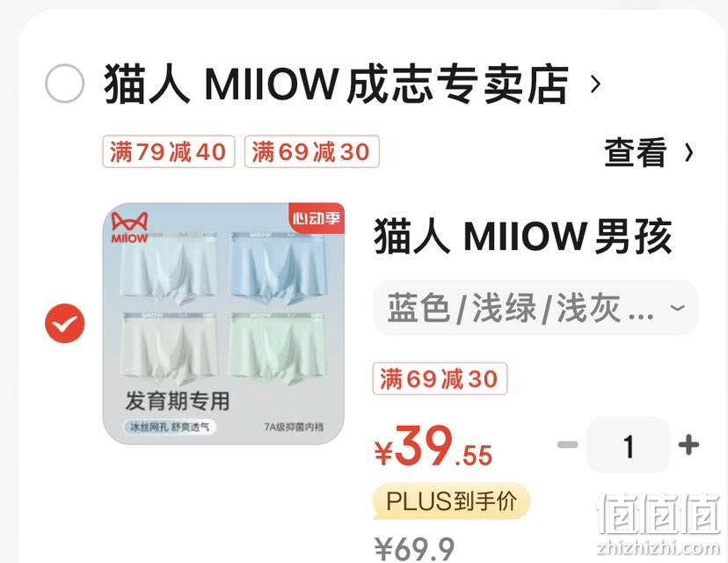The height and width of the screenshot is (563, 728).
Task: Open the underwear product thumbnail
Action: coord(223,324)
